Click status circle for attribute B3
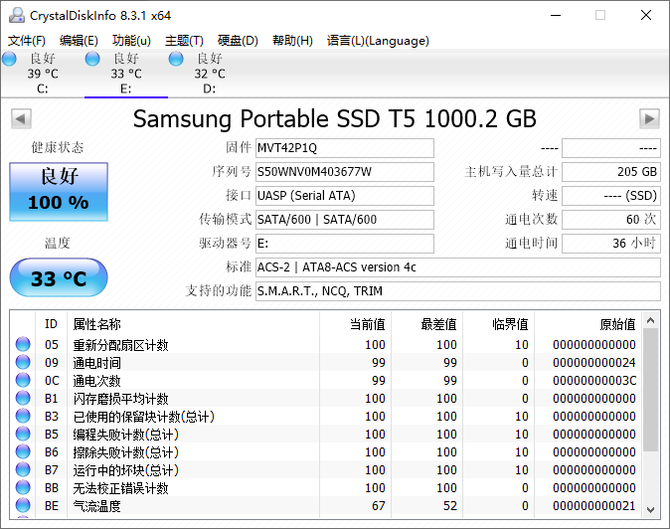 (23, 416)
